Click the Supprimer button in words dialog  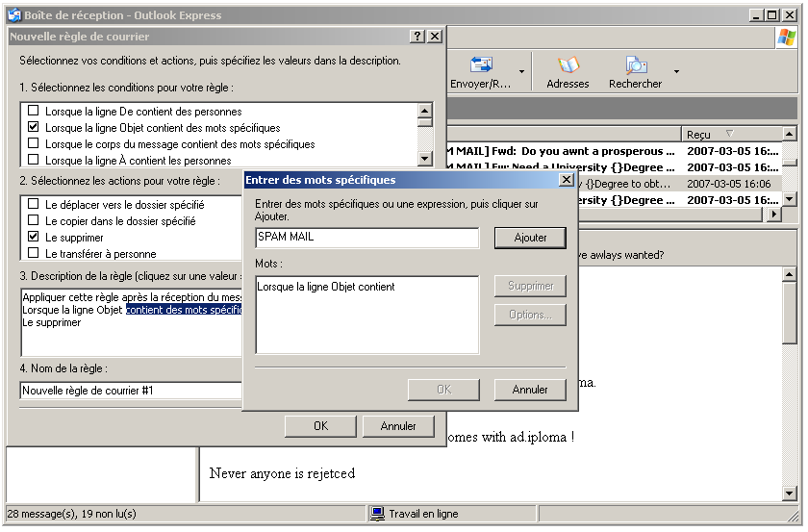coord(530,286)
